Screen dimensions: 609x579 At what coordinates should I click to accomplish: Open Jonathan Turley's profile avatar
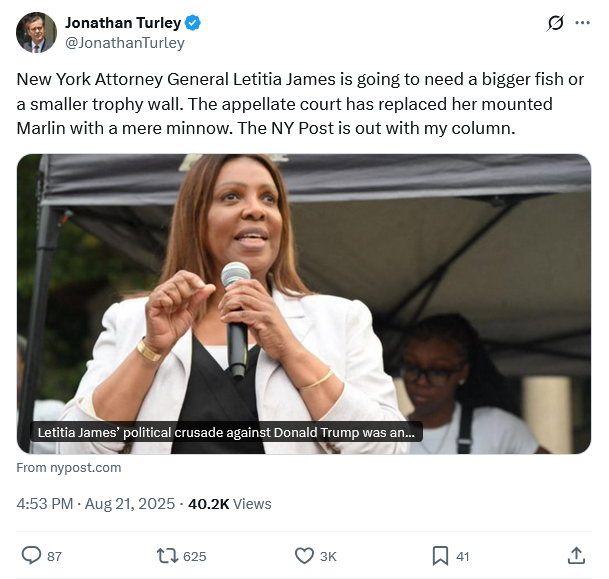(x=36, y=32)
